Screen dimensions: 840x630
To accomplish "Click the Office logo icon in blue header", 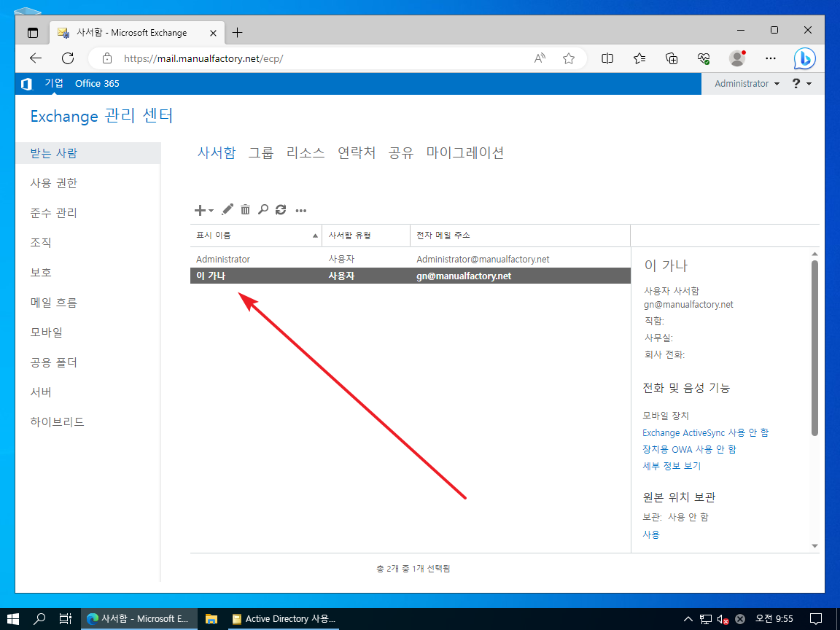I will 26,84.
